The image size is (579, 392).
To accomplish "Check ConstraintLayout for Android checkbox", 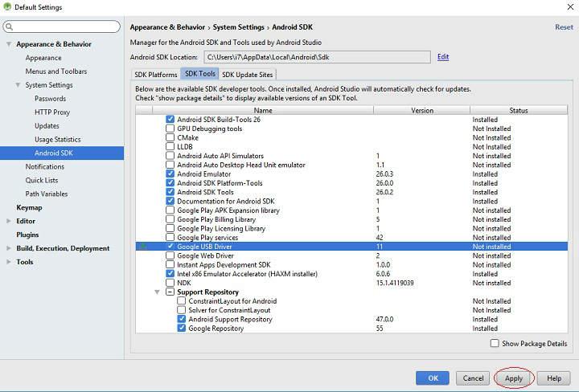I will click(x=181, y=300).
